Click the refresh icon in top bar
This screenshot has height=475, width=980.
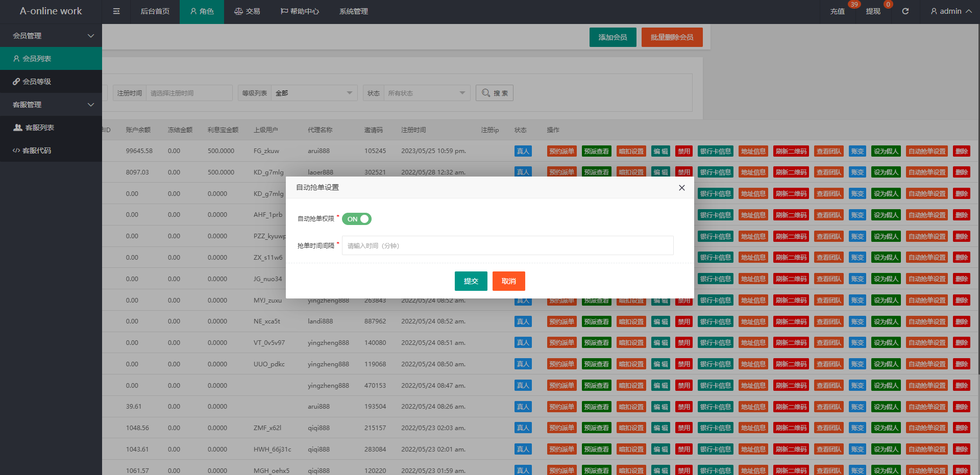click(905, 11)
